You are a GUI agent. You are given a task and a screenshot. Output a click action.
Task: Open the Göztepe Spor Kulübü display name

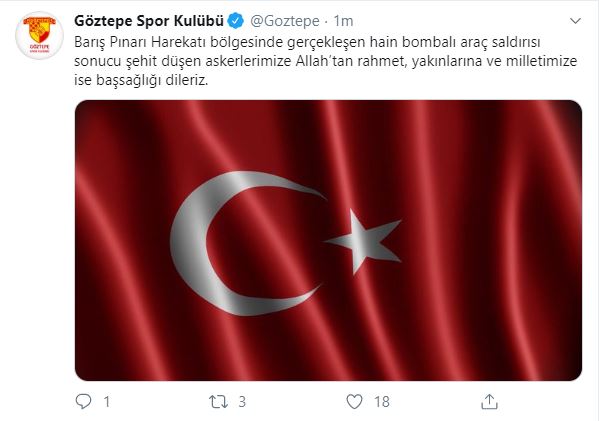click(x=149, y=21)
